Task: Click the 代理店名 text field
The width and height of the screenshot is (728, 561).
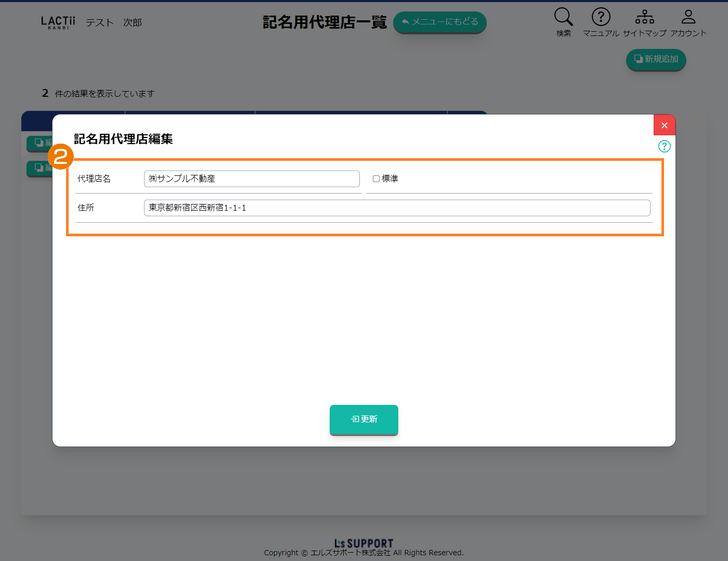Action: [x=252, y=178]
